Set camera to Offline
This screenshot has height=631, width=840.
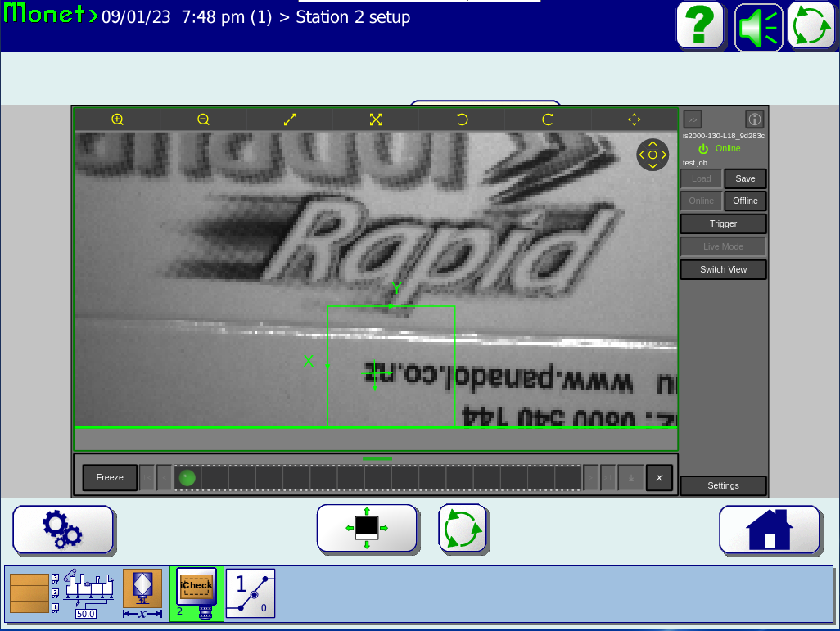745,201
